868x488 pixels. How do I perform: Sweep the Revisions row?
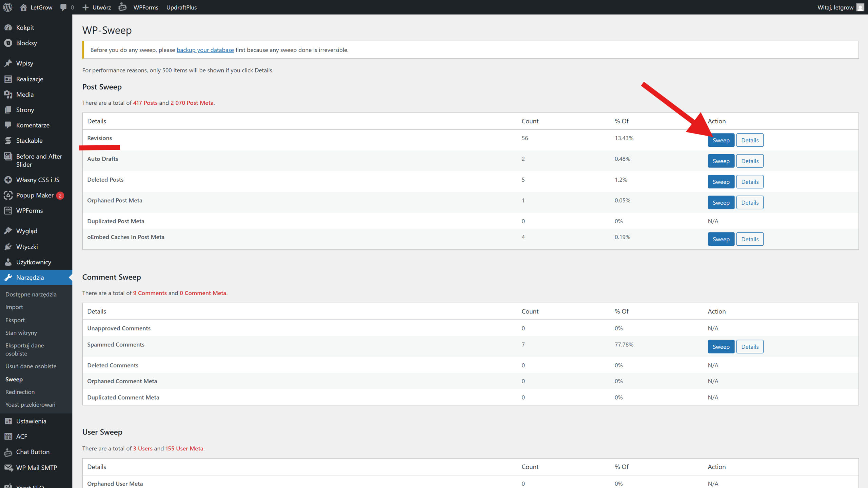pyautogui.click(x=721, y=140)
